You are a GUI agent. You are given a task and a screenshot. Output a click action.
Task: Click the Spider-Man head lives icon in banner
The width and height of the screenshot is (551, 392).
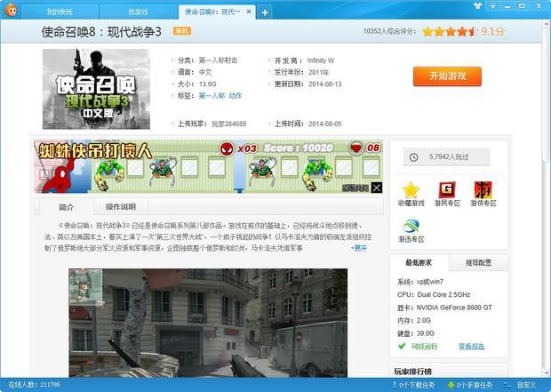click(227, 148)
